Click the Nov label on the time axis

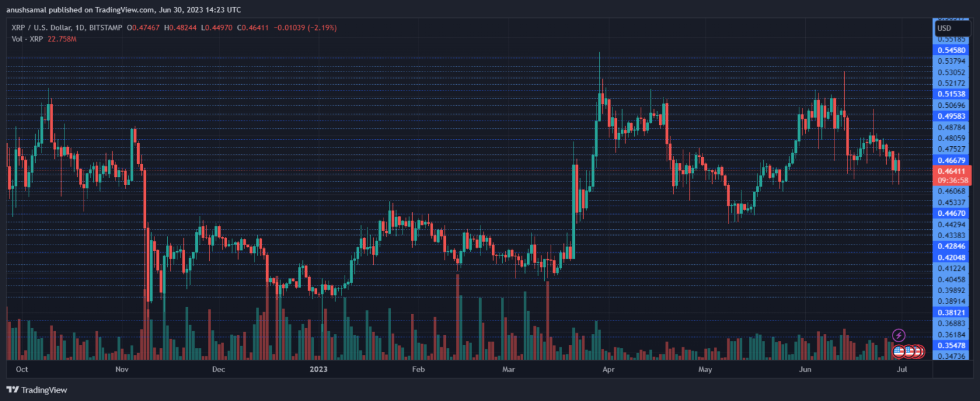[x=122, y=369]
